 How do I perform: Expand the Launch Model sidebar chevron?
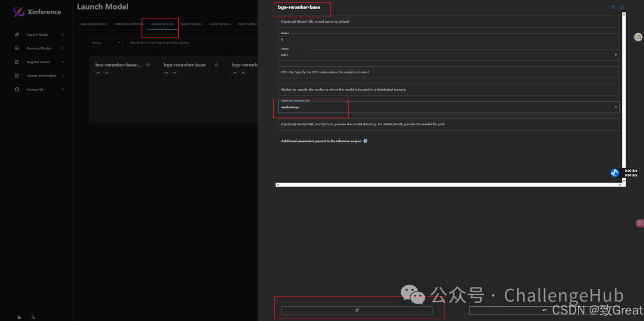coord(63,35)
